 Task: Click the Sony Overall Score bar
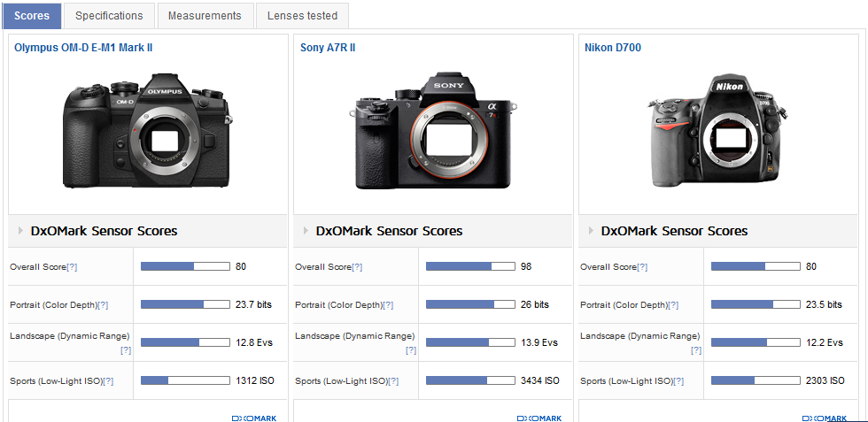pyautogui.click(x=470, y=266)
